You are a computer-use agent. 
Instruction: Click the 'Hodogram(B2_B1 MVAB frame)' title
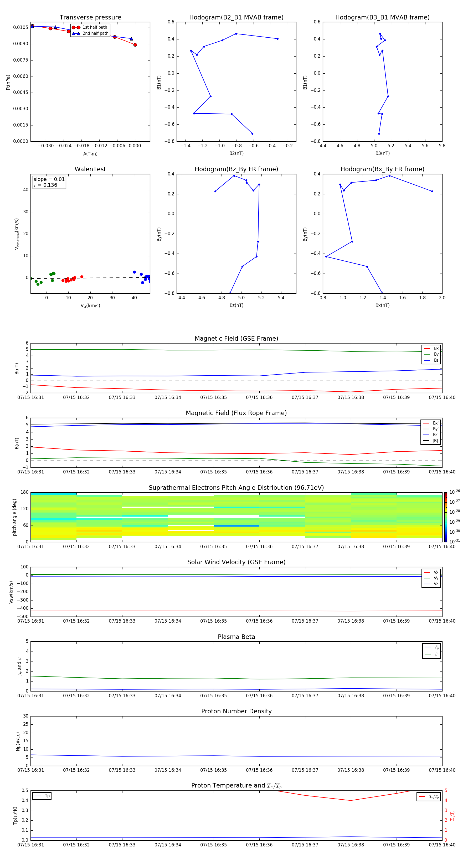(236, 17)
